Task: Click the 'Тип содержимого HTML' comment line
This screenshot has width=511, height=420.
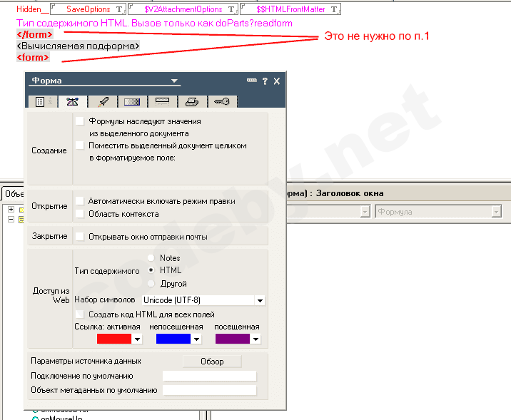Action: pos(154,23)
